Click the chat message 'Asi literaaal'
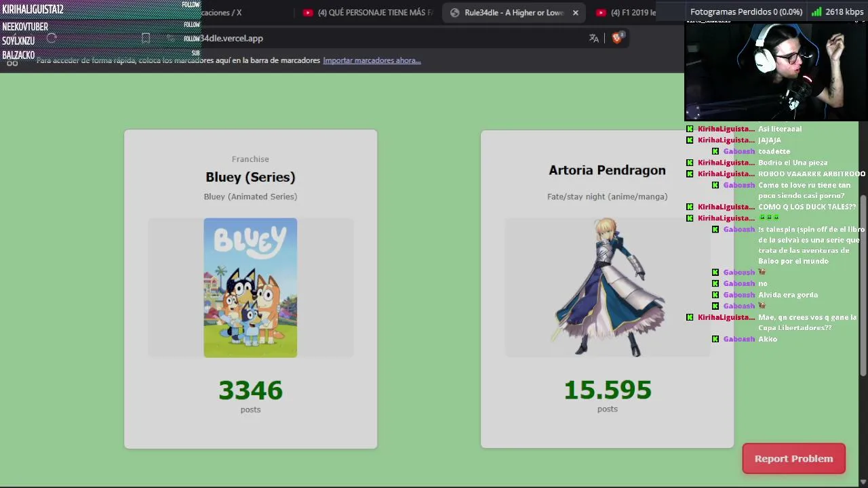The height and width of the screenshot is (488, 868). pos(779,129)
